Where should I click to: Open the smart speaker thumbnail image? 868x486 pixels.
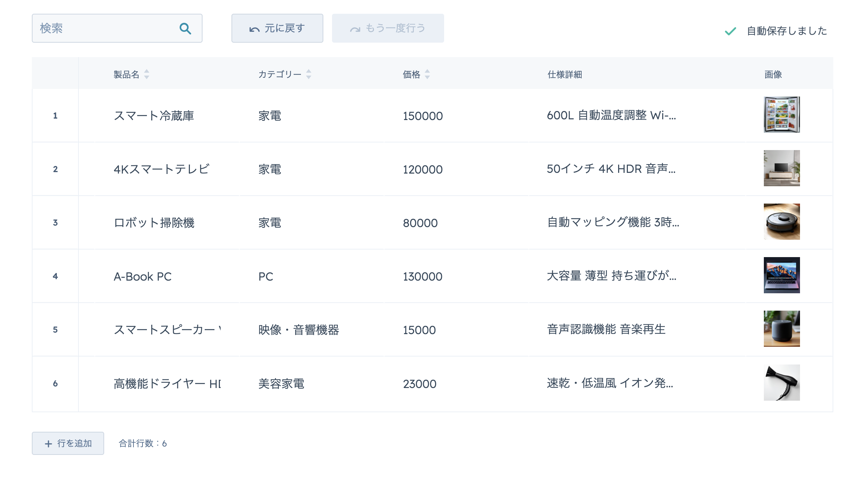coord(782,329)
